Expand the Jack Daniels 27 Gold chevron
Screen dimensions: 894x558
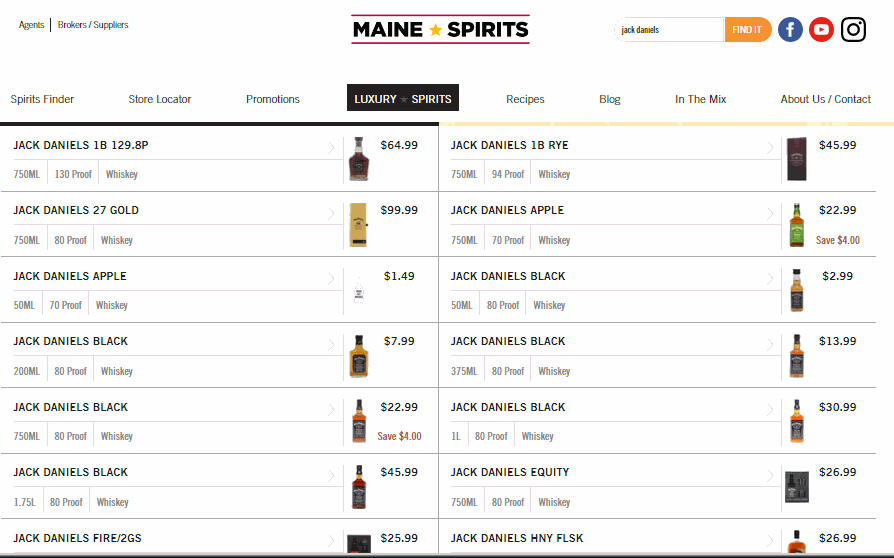pos(331,214)
